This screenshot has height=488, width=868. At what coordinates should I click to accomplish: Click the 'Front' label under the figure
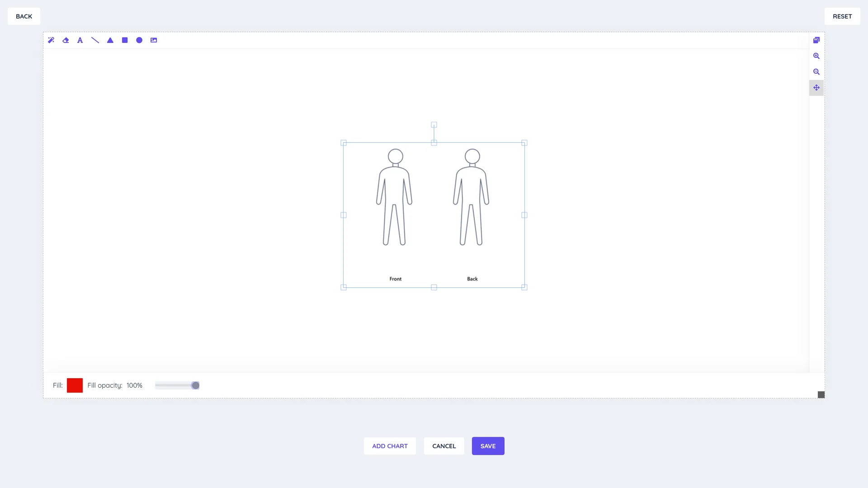click(x=396, y=279)
